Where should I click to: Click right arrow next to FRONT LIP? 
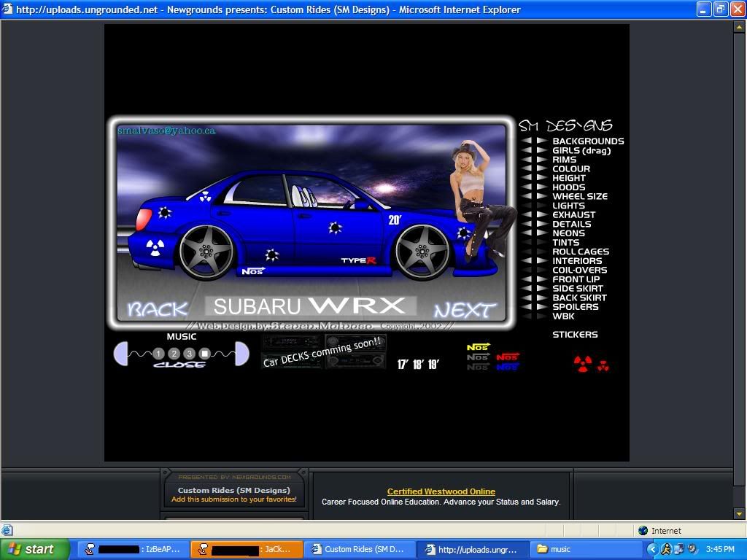[542, 279]
